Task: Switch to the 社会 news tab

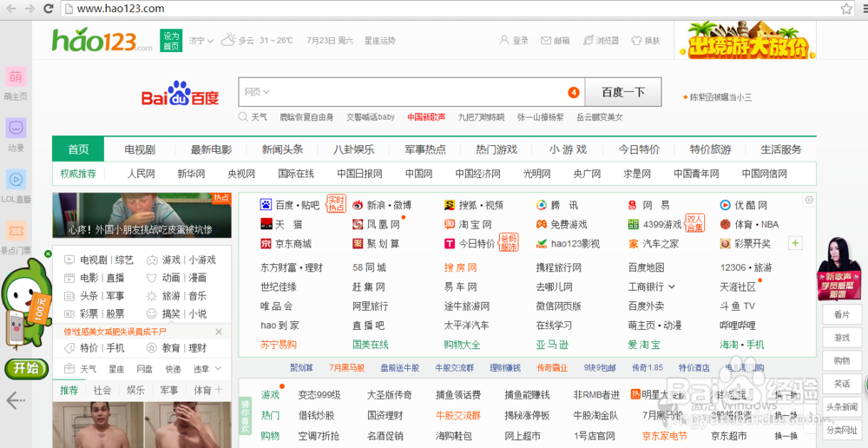Action: 102,390
